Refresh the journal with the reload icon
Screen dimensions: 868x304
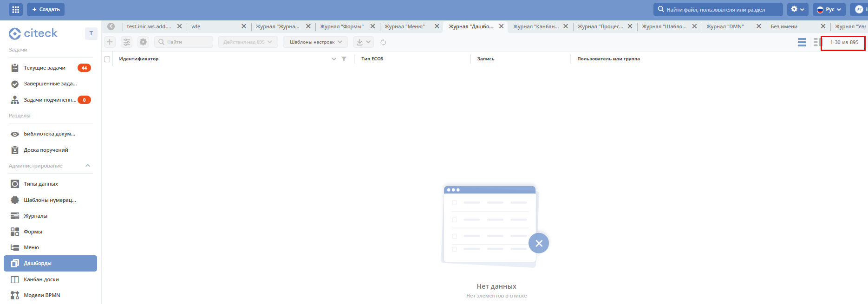tap(383, 42)
